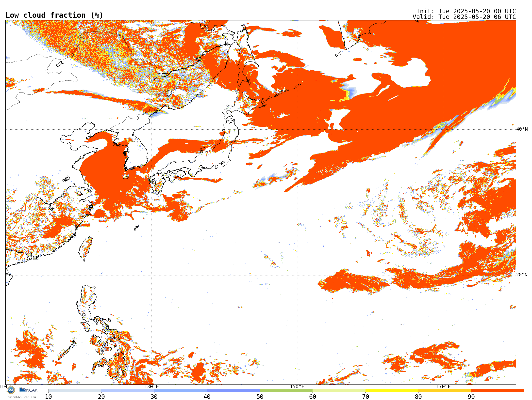Click the 170°E longitude label
532x400 pixels.
(443, 386)
